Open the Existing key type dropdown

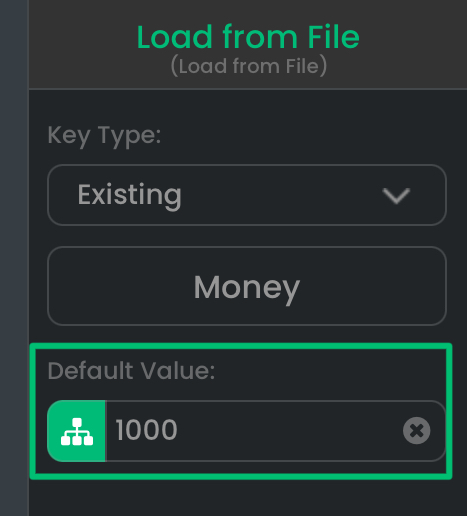tap(247, 195)
